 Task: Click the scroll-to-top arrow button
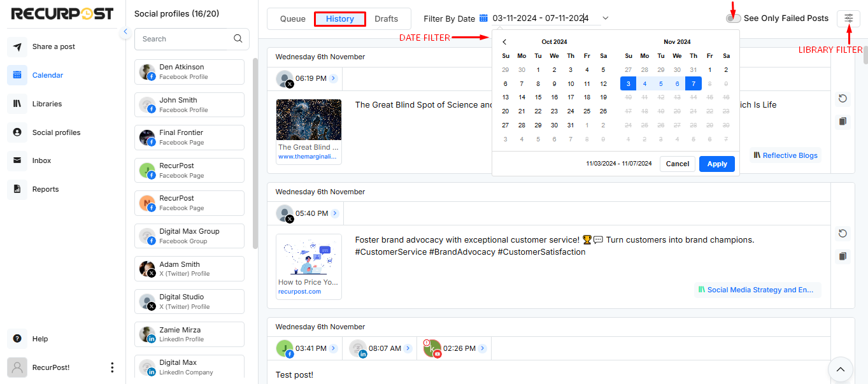pyautogui.click(x=840, y=369)
